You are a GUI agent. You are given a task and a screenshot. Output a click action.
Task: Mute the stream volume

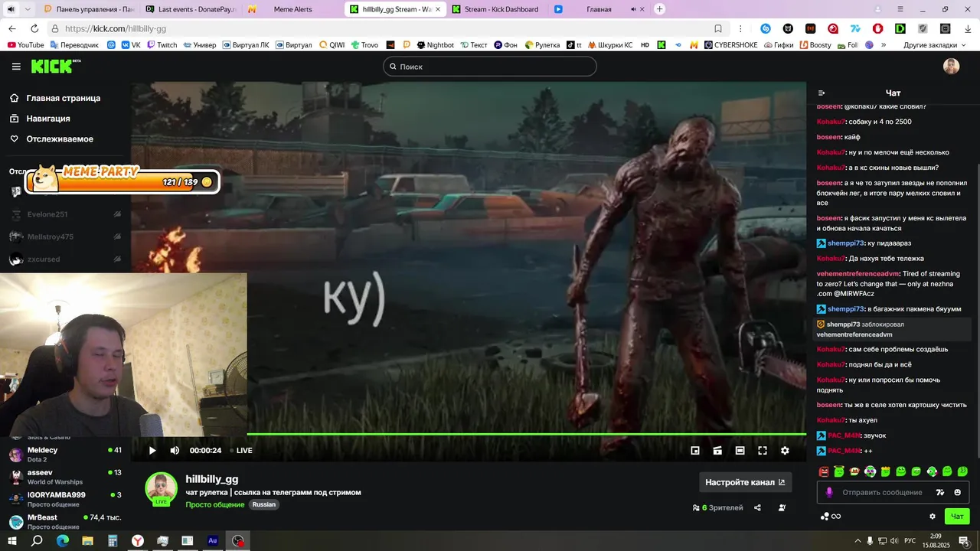175,451
